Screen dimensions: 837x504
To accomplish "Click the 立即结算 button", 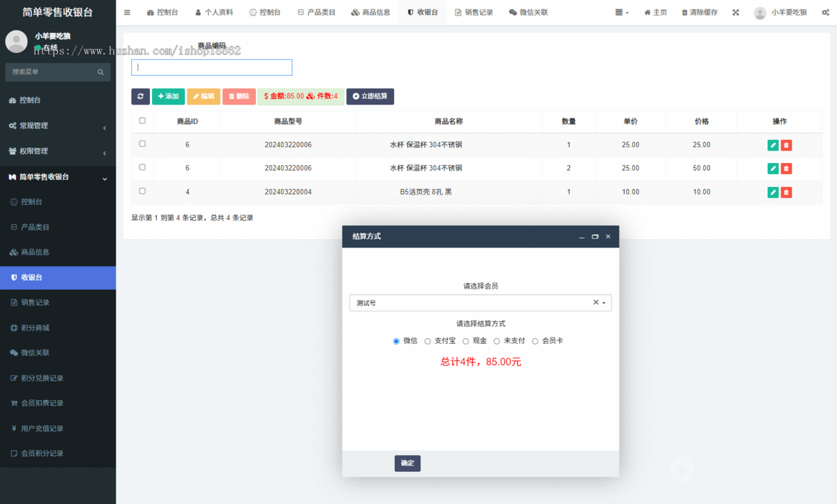I will [x=370, y=96].
